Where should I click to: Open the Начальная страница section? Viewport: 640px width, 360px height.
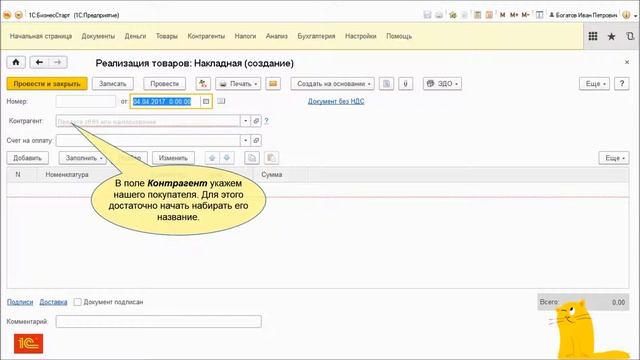coord(41,36)
